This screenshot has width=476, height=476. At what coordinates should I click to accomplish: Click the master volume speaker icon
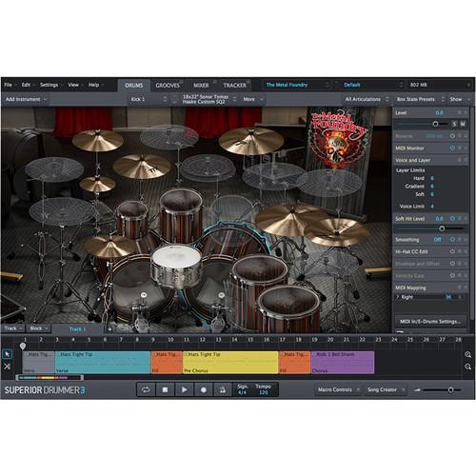tap(417, 390)
